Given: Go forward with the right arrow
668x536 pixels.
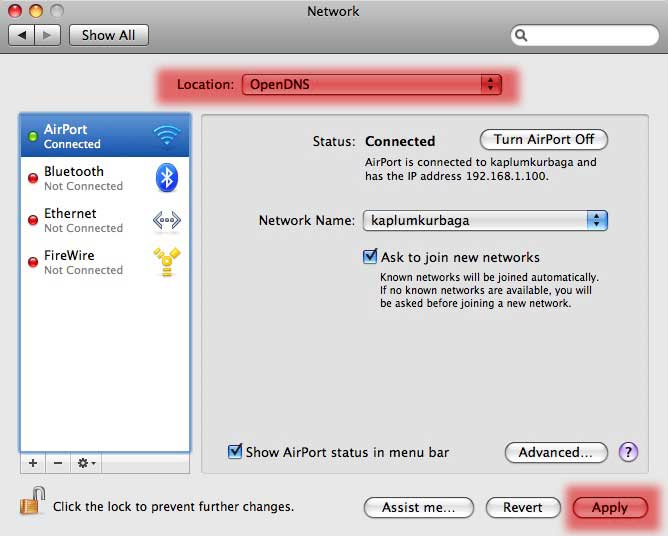Looking at the screenshot, I should [x=47, y=35].
